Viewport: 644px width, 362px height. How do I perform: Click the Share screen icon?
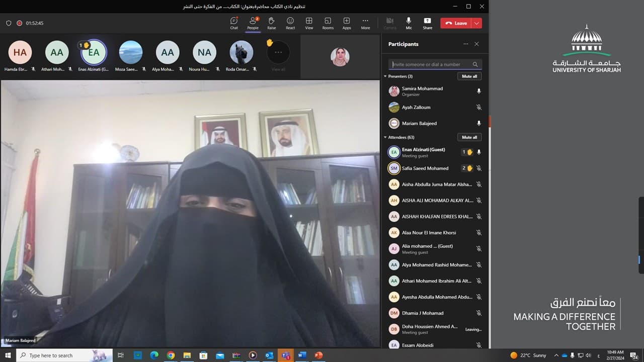[x=427, y=23]
